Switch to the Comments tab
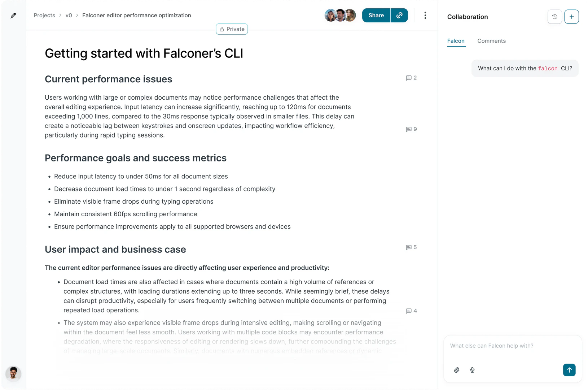 tap(491, 41)
